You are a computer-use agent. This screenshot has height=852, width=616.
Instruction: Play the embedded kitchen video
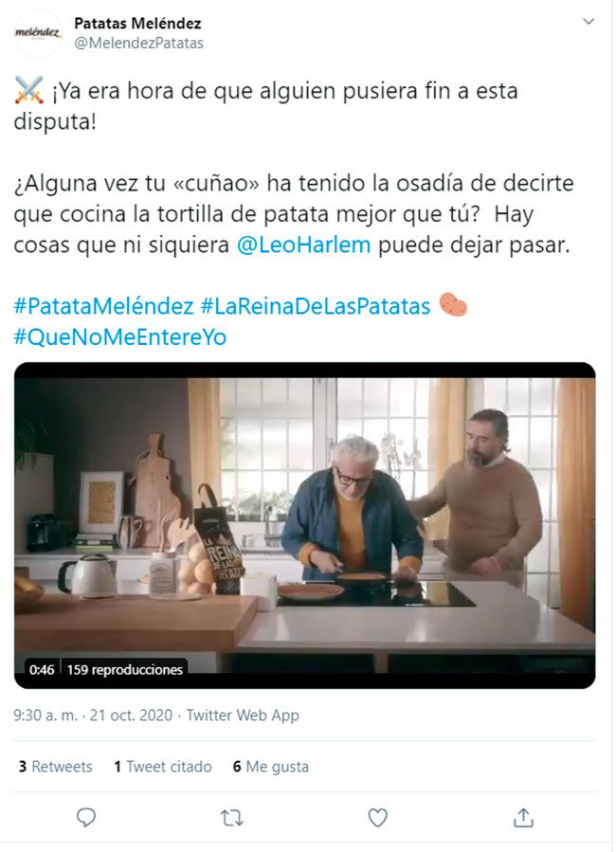click(305, 525)
